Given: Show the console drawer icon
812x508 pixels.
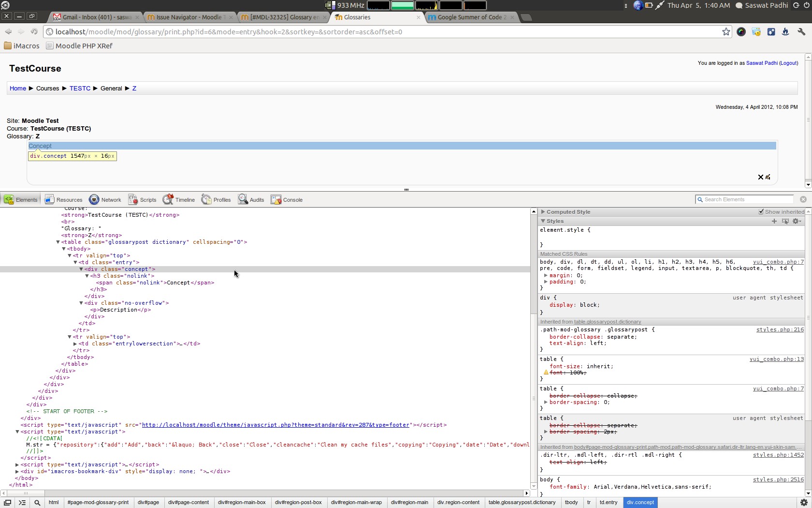Looking at the screenshot, I should [x=22, y=503].
